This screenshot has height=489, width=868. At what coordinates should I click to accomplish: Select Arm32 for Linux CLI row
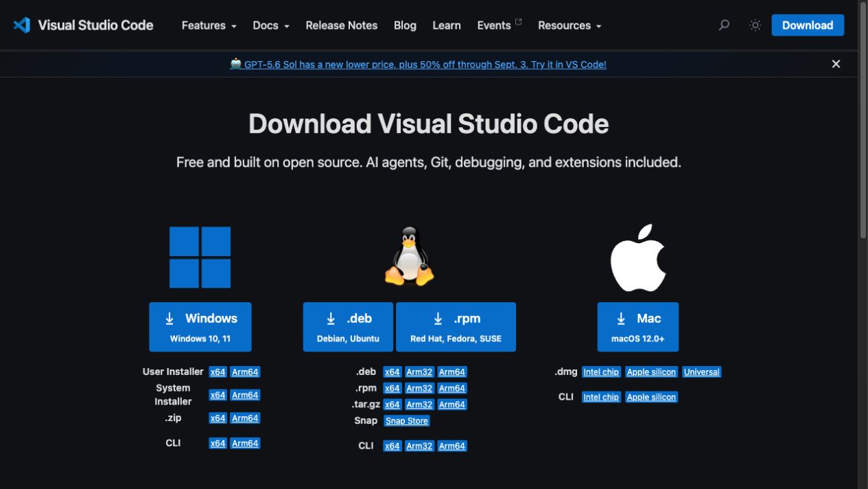(419, 446)
